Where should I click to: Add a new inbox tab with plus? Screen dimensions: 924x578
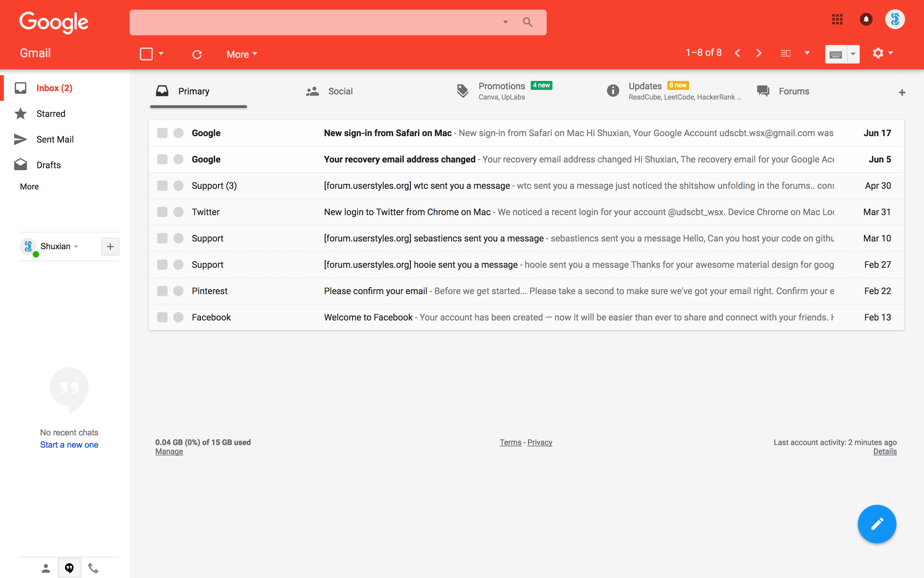tap(902, 92)
